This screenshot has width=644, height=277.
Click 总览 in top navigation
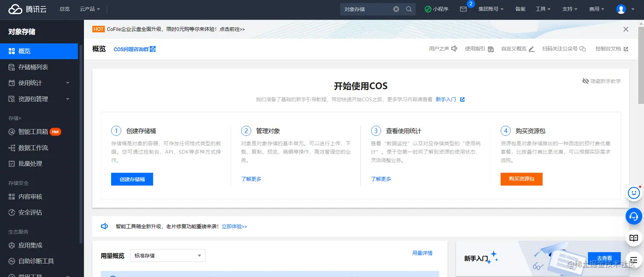pyautogui.click(x=65, y=9)
